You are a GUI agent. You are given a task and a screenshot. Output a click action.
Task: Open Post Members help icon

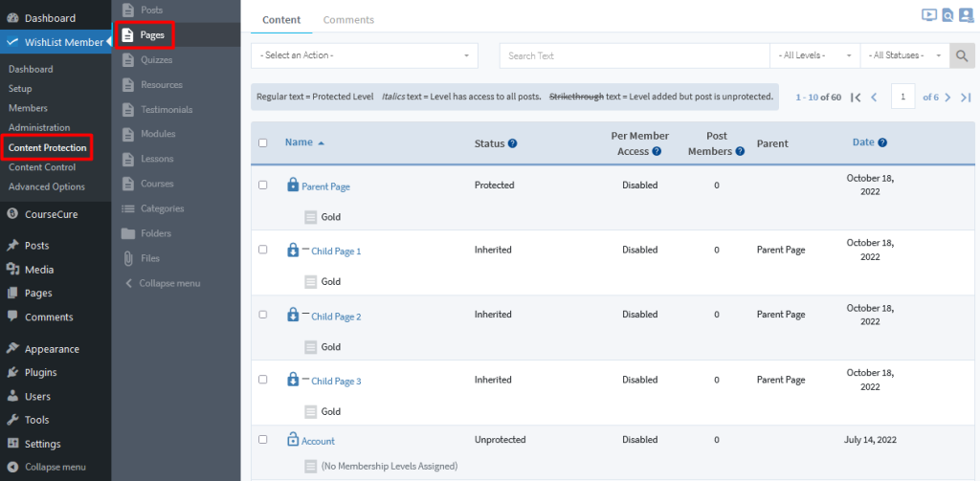click(x=740, y=151)
